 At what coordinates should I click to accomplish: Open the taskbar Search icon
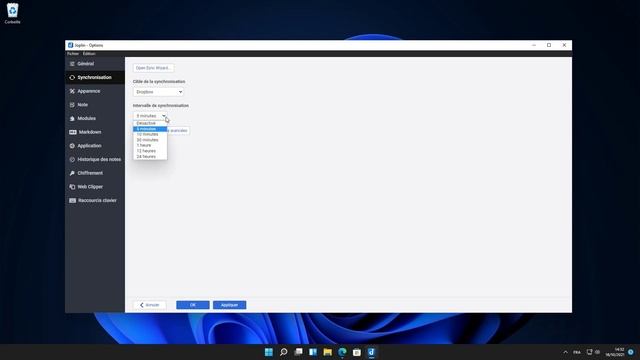tap(283, 352)
